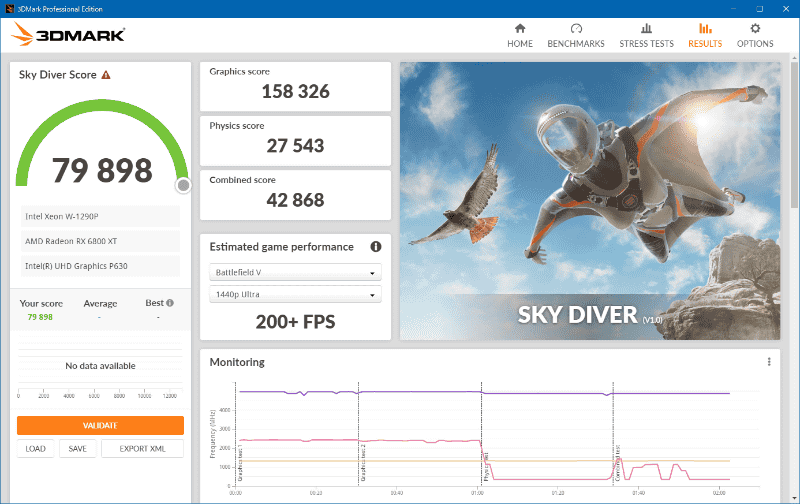Minimize the 3DMark window

[733, 9]
